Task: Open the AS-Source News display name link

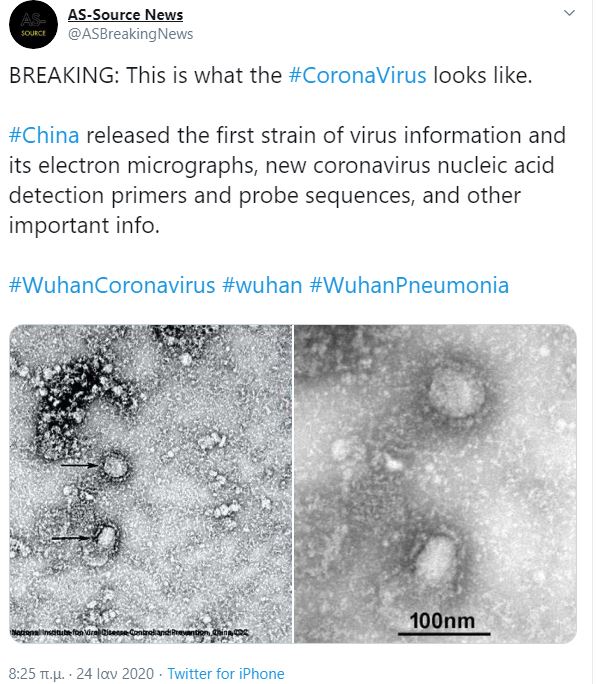Action: [x=126, y=14]
